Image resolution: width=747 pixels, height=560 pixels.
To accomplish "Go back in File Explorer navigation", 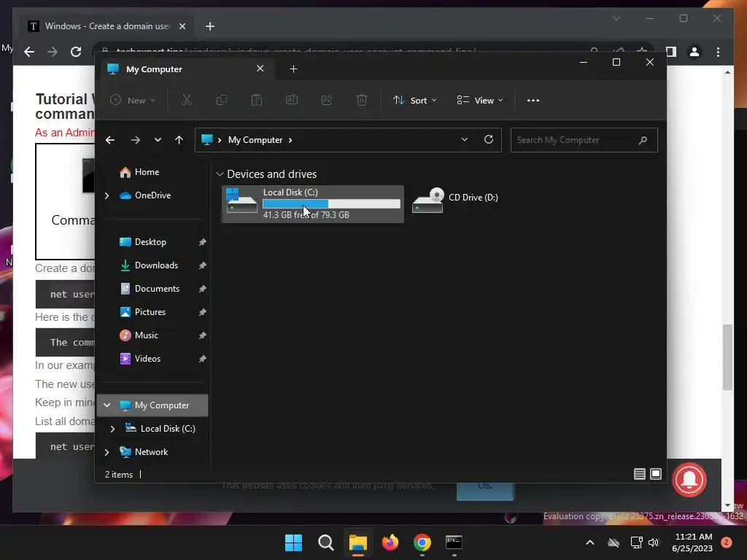I will click(x=110, y=140).
